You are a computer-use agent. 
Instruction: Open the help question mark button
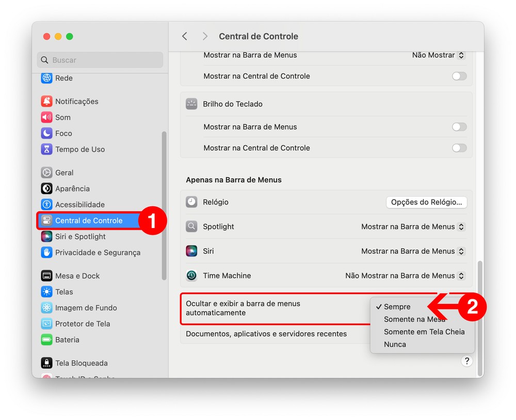[466, 361]
